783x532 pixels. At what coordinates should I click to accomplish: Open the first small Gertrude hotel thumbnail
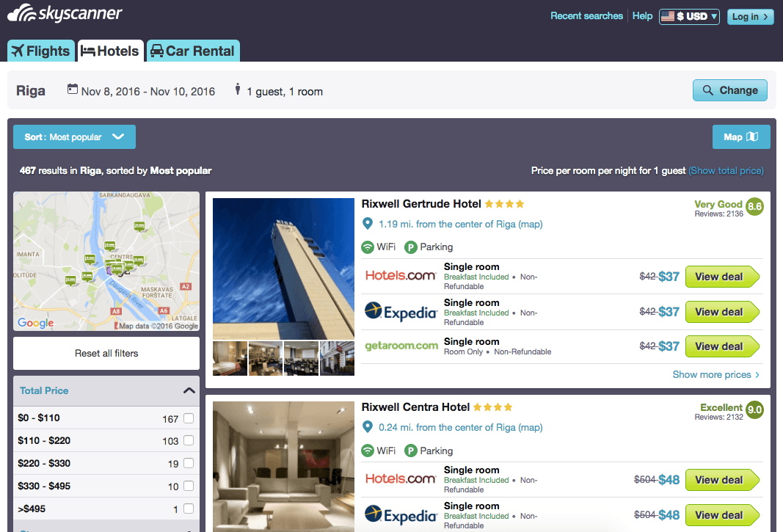[230, 358]
